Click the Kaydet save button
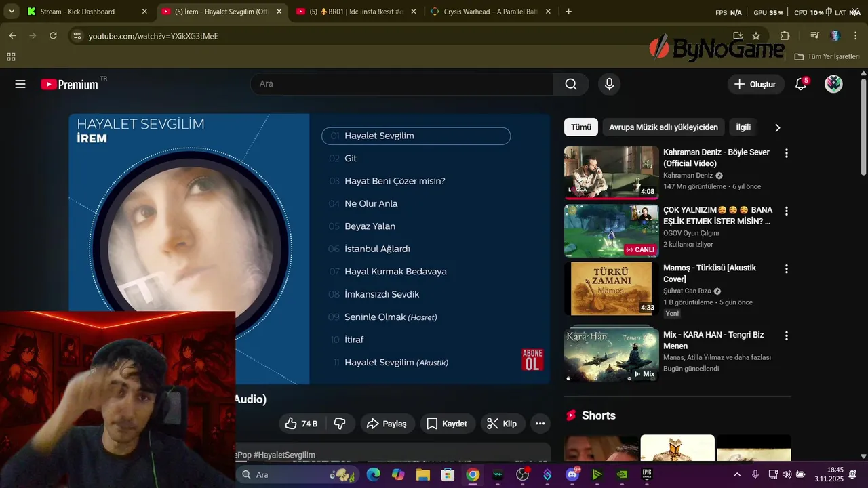 [448, 424]
